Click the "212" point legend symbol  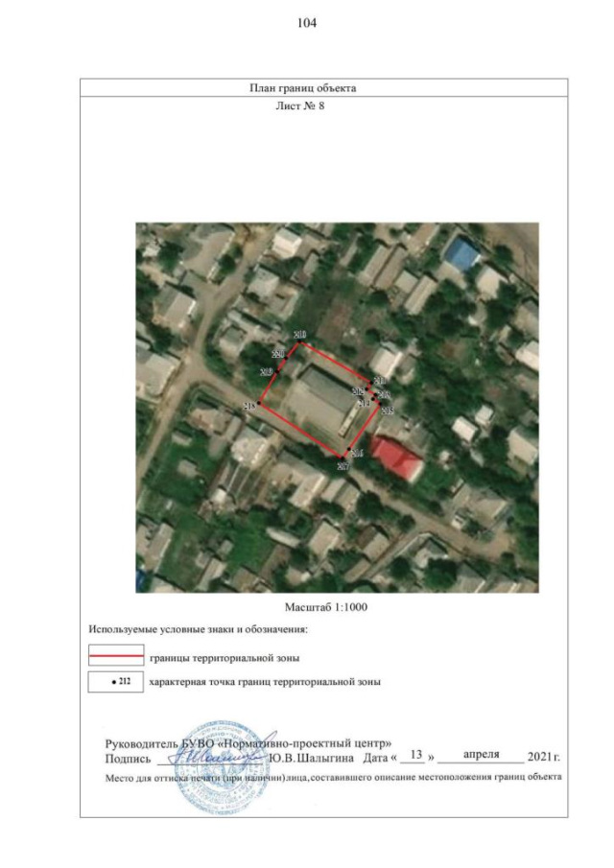coord(115,682)
